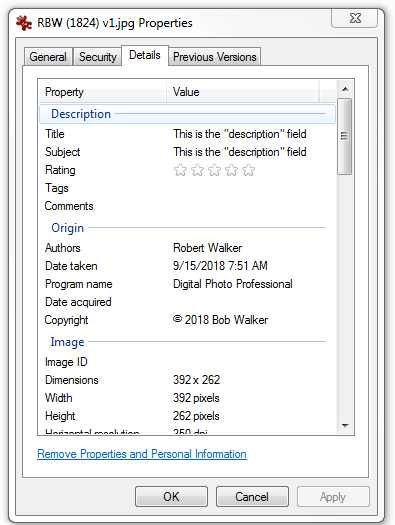Click the Property column header
Image resolution: width=395 pixels, height=525 pixels.
pos(103,92)
